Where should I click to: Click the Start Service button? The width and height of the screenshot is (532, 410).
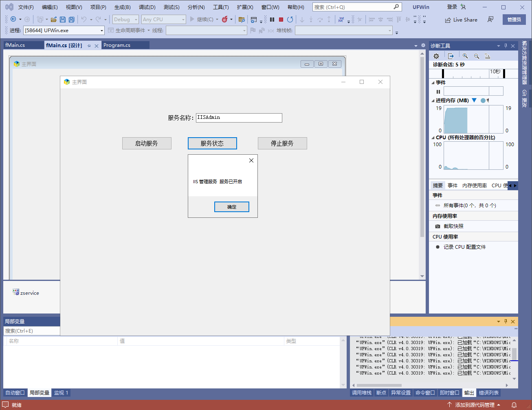click(147, 143)
